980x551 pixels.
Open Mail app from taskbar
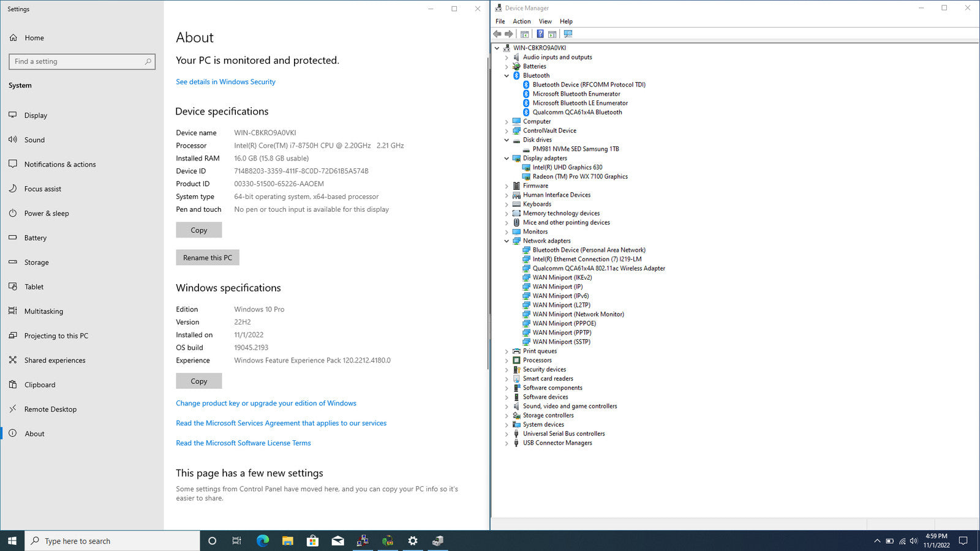(x=337, y=541)
